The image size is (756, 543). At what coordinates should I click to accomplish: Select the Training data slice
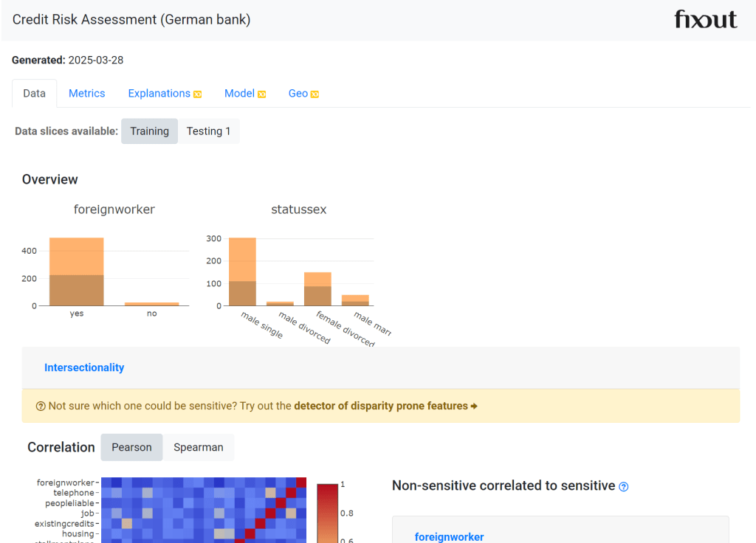click(x=149, y=131)
